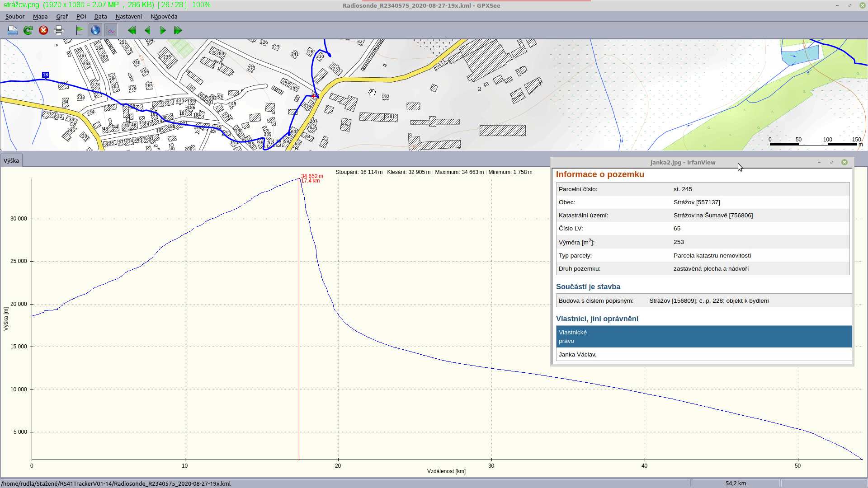Go to next file arrow icon
The width and height of the screenshot is (868, 488).
coord(163,30)
